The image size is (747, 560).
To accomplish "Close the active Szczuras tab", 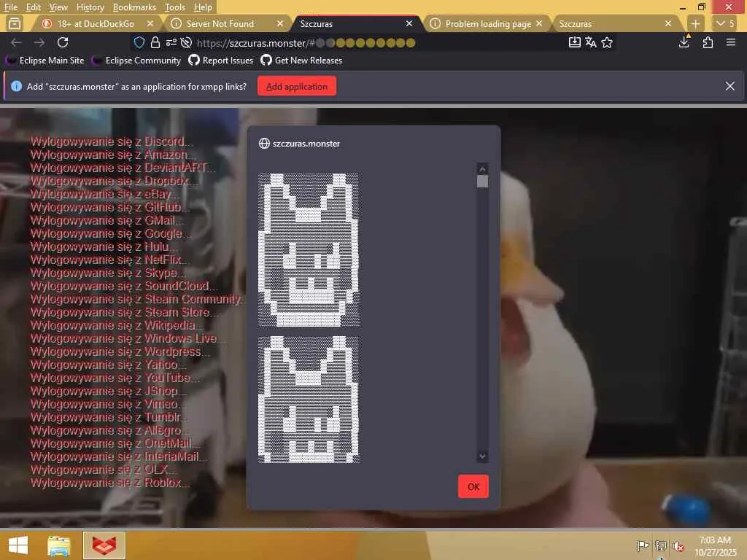I will coord(409,23).
